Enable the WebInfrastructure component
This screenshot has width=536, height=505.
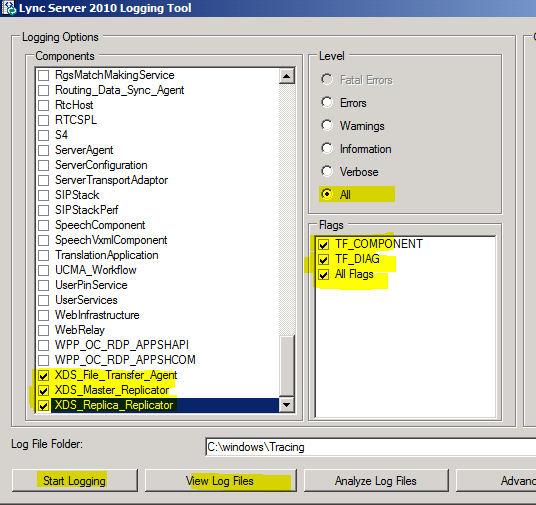[x=43, y=315]
